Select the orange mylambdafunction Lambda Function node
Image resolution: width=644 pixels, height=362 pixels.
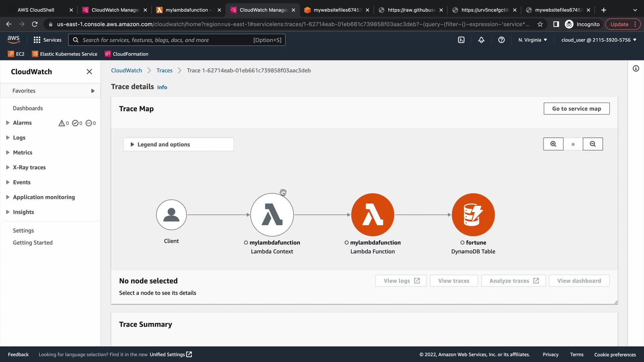point(372,215)
